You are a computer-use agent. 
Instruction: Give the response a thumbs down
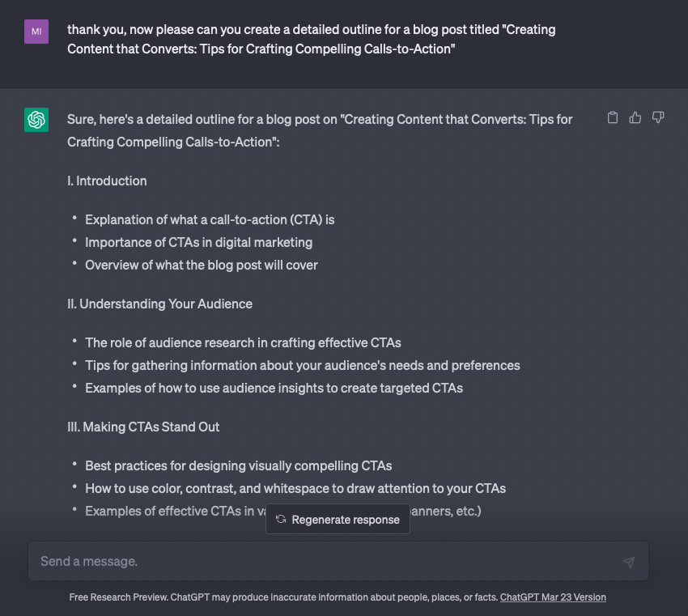658,117
